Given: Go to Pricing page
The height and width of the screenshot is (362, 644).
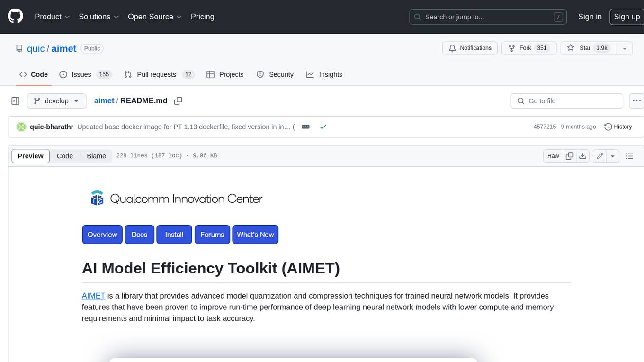Looking at the screenshot, I should pos(202,17).
